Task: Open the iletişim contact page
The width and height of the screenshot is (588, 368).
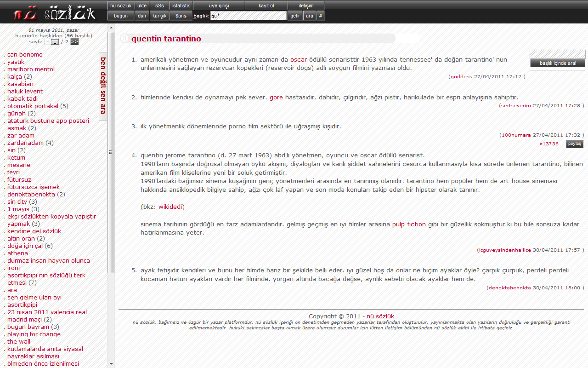Action: (x=306, y=6)
